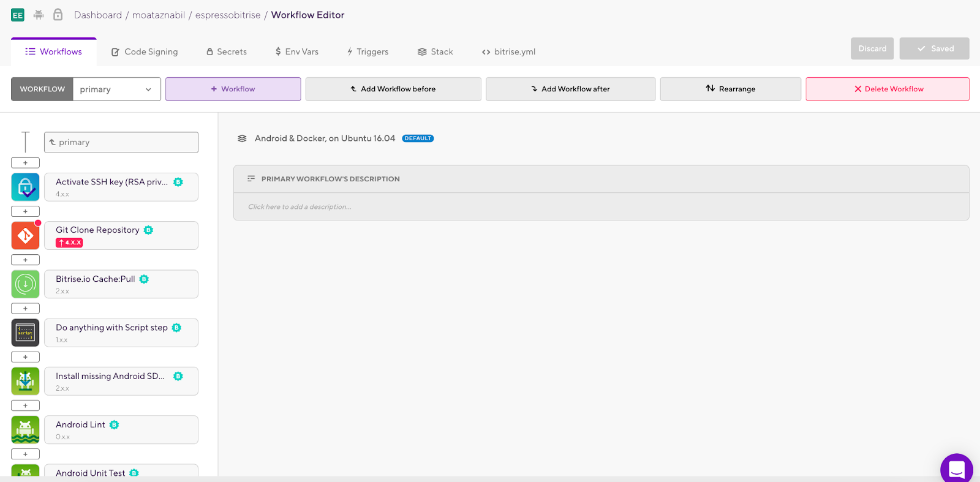This screenshot has width=980, height=482.
Task: Click the stack layers icon beside Android & Docker
Action: [x=242, y=138]
